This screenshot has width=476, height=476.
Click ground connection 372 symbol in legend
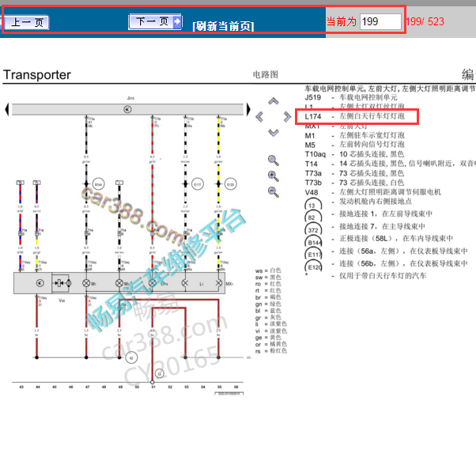(313, 230)
